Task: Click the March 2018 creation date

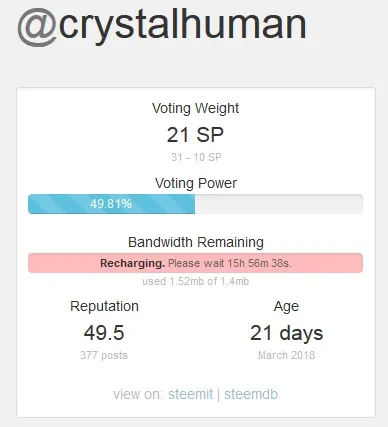Action: tap(287, 355)
